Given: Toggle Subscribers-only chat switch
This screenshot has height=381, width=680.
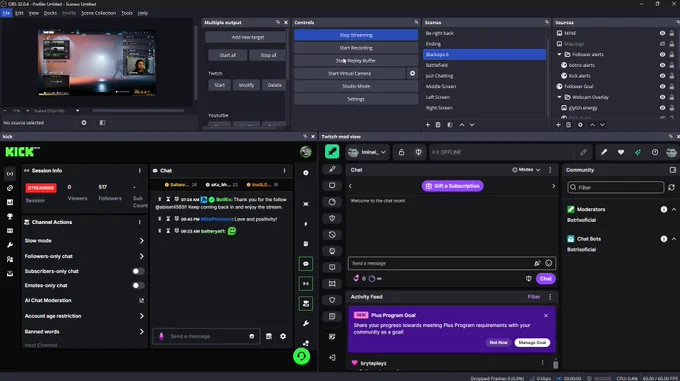Looking at the screenshot, I should [x=138, y=271].
